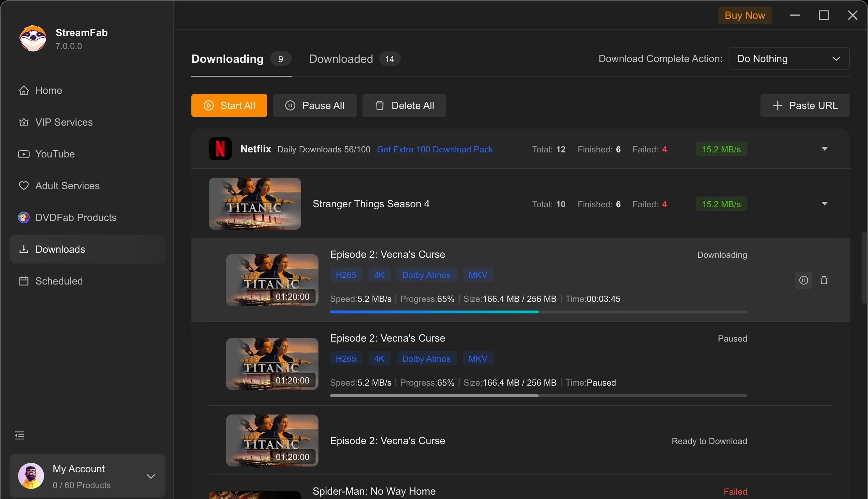Viewport: 868px width, 499px height.
Task: Click the Netflix Failed: 4 count
Action: pos(650,149)
